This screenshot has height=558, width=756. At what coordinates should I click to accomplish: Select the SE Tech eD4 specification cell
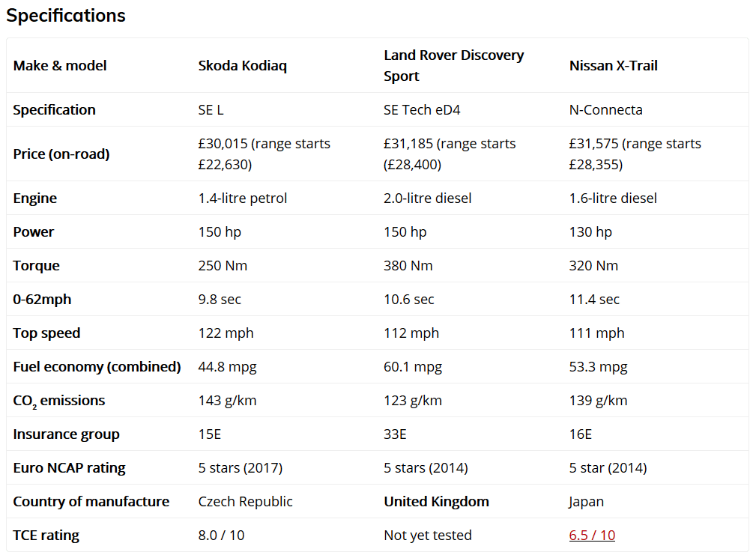click(422, 110)
